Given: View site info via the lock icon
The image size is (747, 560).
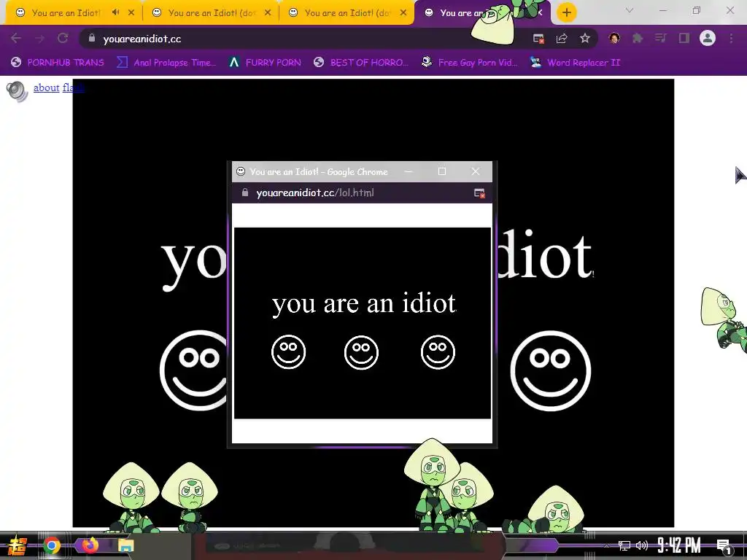Looking at the screenshot, I should (92, 39).
